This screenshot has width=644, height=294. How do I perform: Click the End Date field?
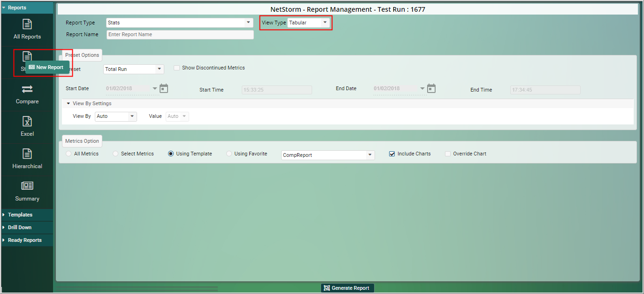395,89
